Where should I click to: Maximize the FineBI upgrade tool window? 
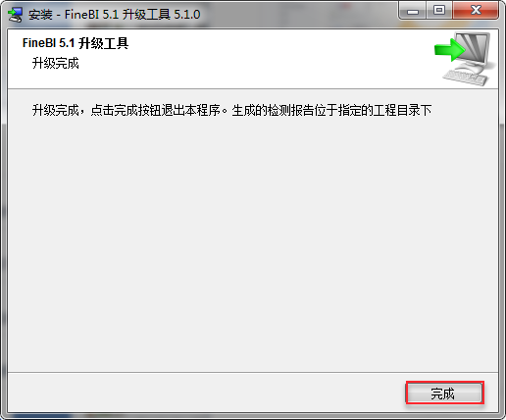click(x=439, y=11)
